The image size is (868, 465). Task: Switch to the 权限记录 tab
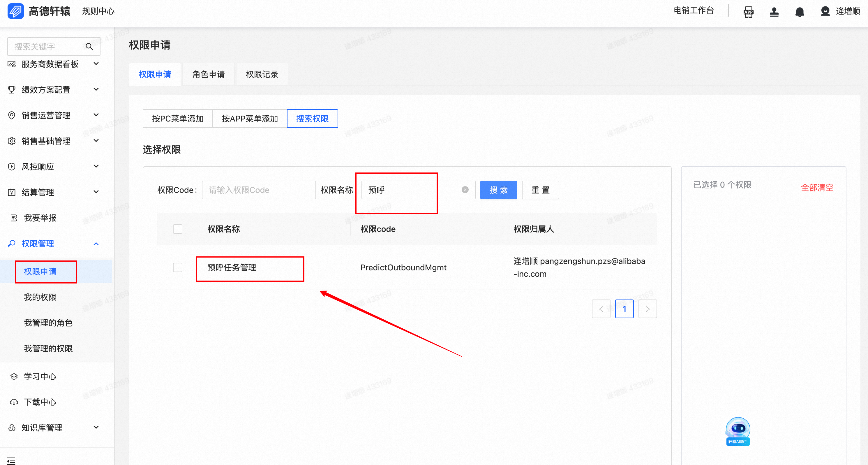(x=262, y=74)
